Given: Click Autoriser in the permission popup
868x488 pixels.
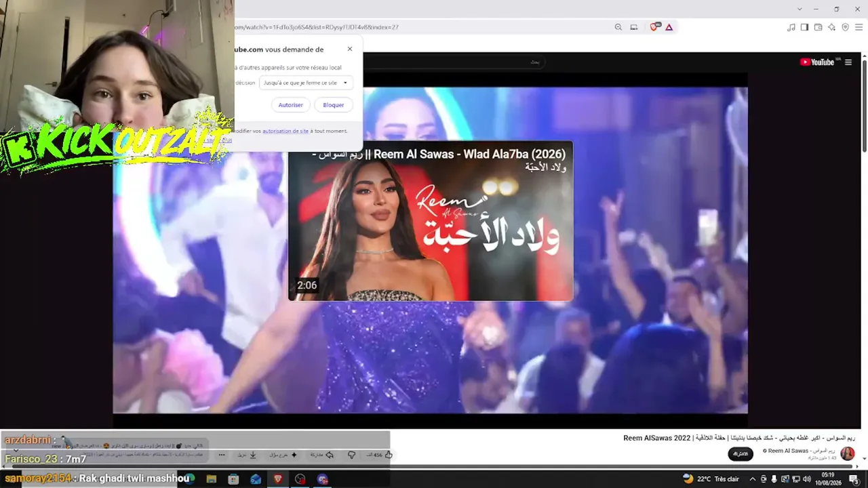Looking at the screenshot, I should tap(291, 105).
